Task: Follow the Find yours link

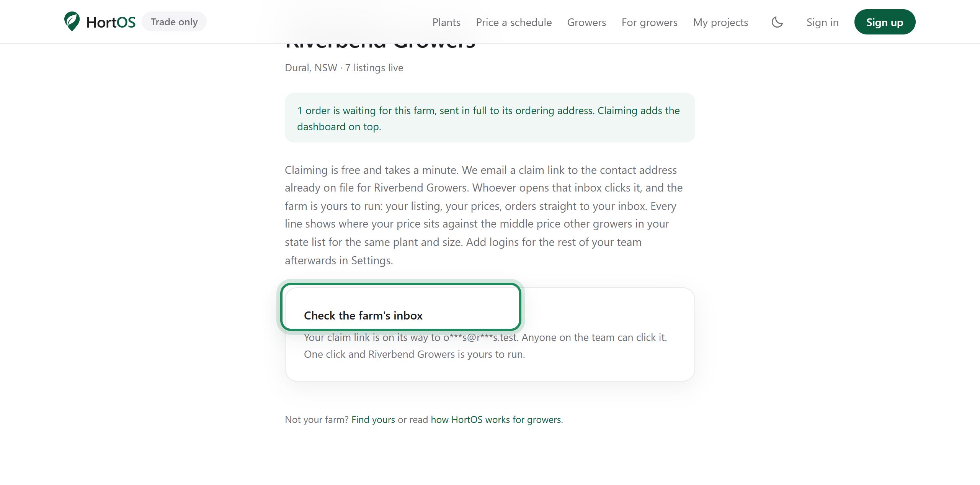Action: coord(373,419)
